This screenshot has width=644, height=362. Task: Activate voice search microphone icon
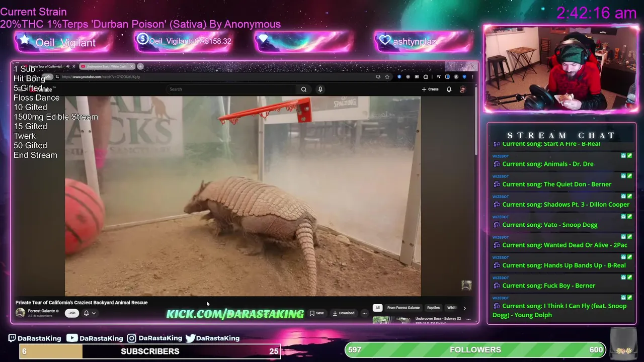320,89
